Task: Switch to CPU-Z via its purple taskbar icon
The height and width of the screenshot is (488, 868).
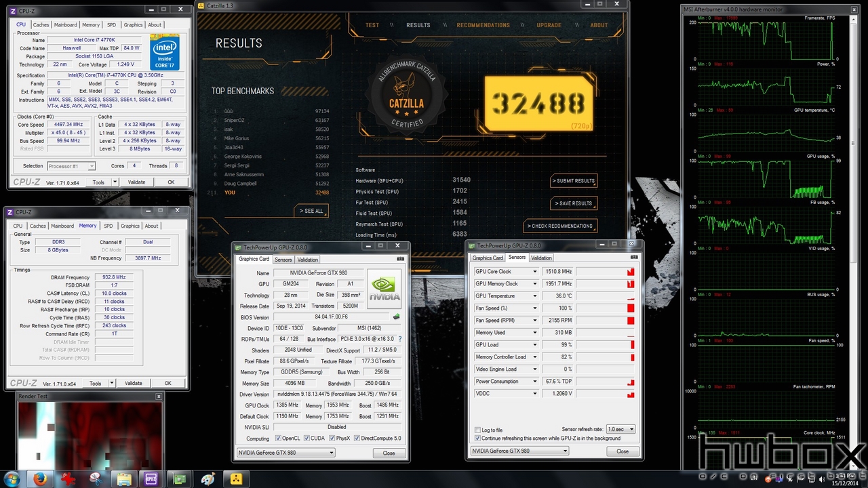Action: click(x=151, y=479)
